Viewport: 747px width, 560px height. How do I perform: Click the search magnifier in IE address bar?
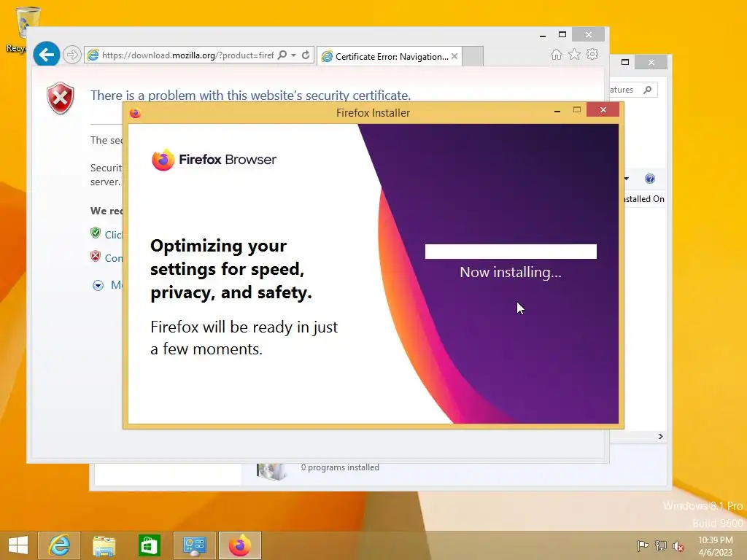[282, 55]
